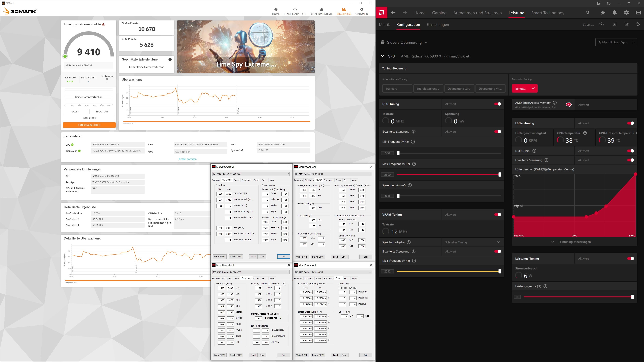
Task: Disable the GPU-Tuning toggle
Action: pos(497,104)
